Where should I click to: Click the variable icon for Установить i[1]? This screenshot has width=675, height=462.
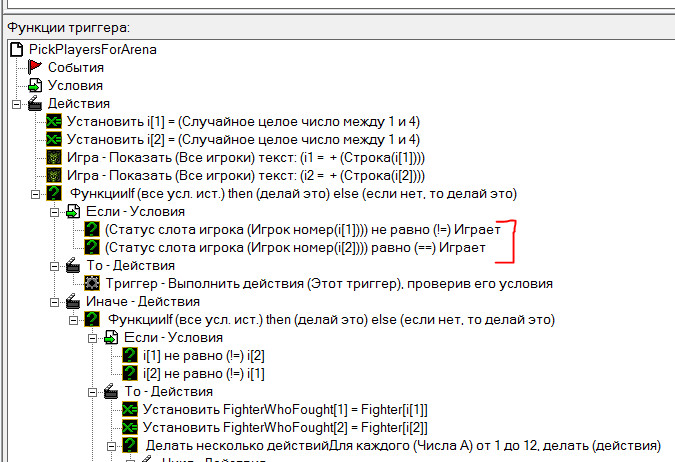pos(54,121)
